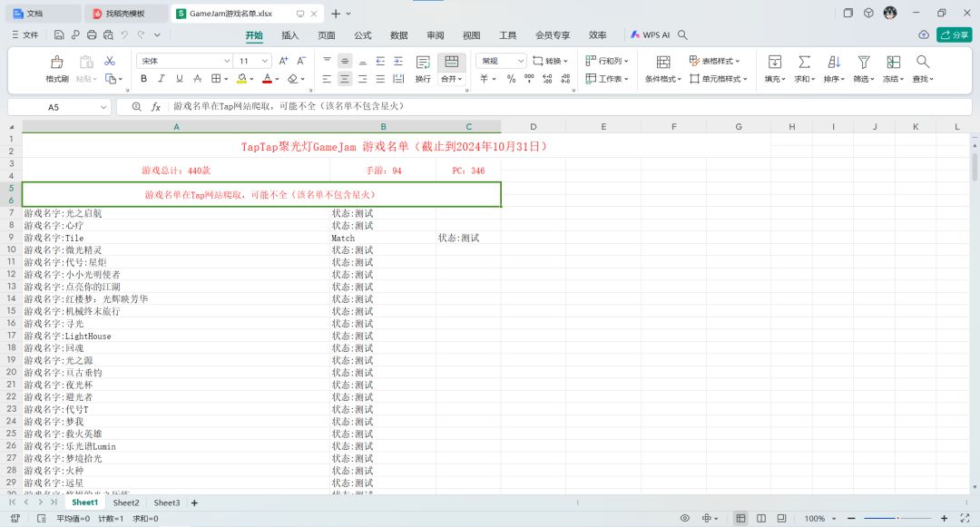980x527 pixels.
Task: Click the WPS AI button
Action: pyautogui.click(x=650, y=35)
